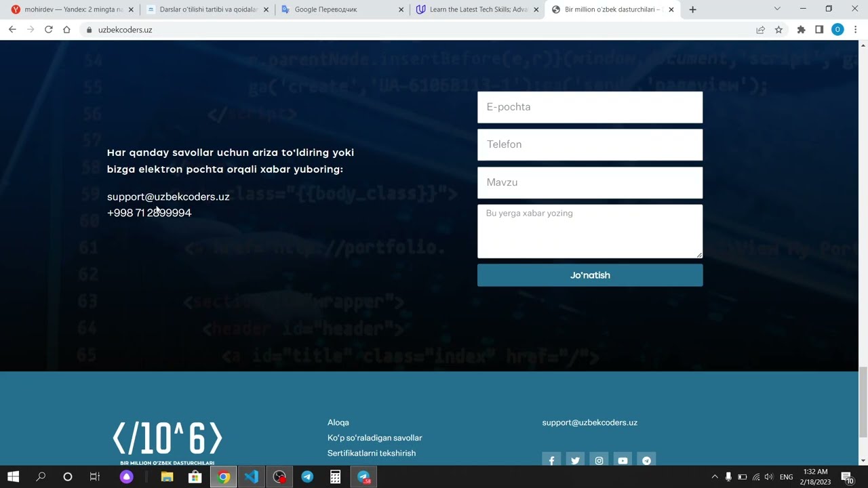868x488 pixels.
Task: Open the Facebook footer link
Action: (551, 460)
